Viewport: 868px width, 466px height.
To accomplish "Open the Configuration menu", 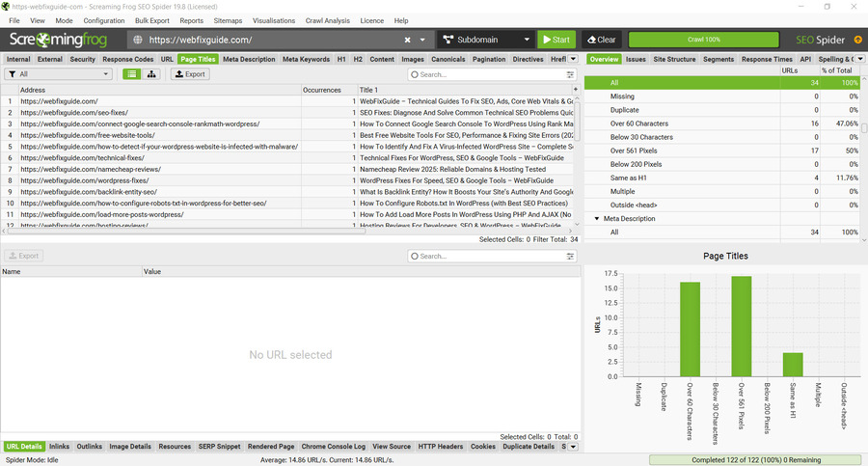I will pyautogui.click(x=104, y=20).
